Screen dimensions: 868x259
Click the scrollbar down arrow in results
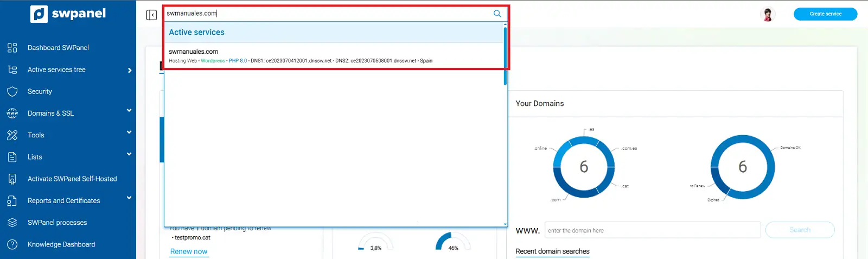pos(505,224)
